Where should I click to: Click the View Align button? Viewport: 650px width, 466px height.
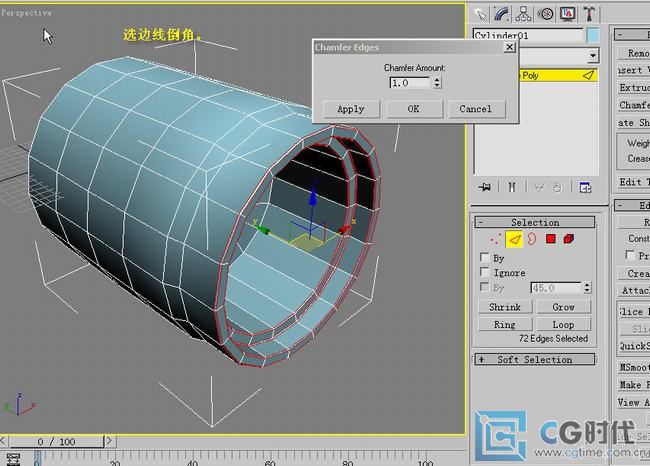tap(634, 402)
